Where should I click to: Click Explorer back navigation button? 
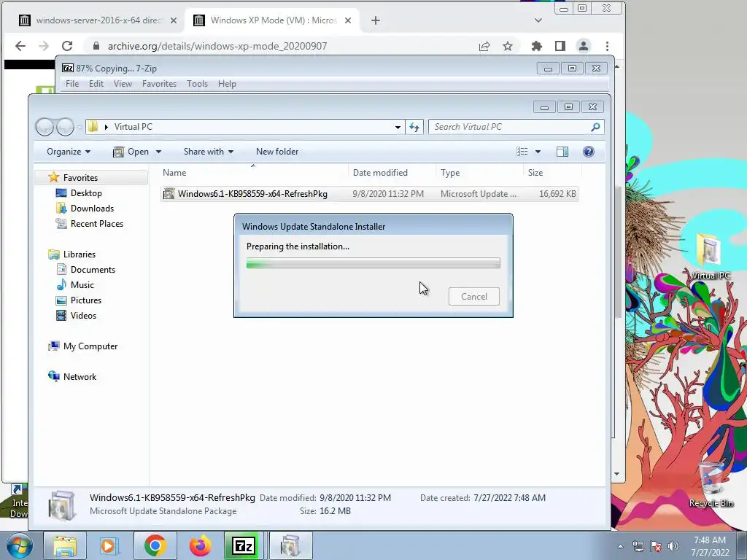44,127
